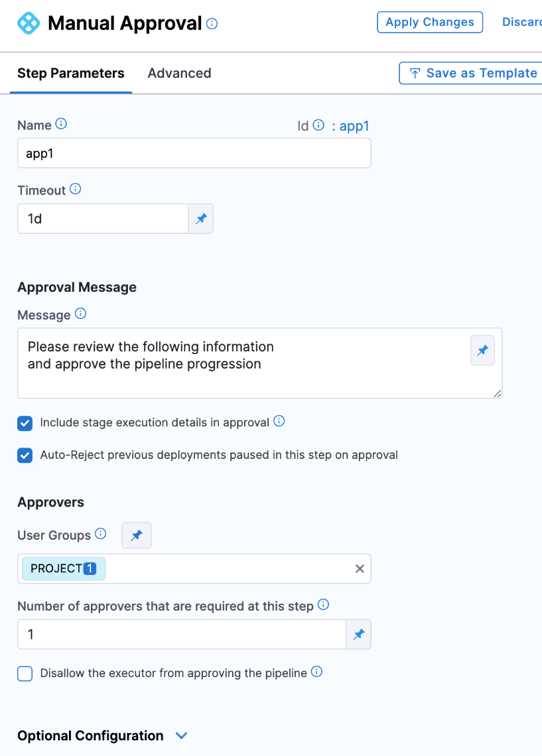Clear the User Groups selection with X
542x756 pixels.
click(360, 569)
